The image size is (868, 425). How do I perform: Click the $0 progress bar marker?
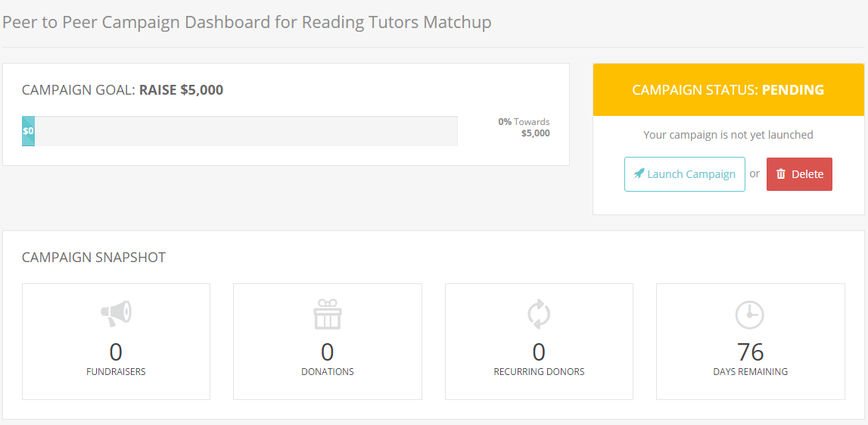(x=28, y=131)
